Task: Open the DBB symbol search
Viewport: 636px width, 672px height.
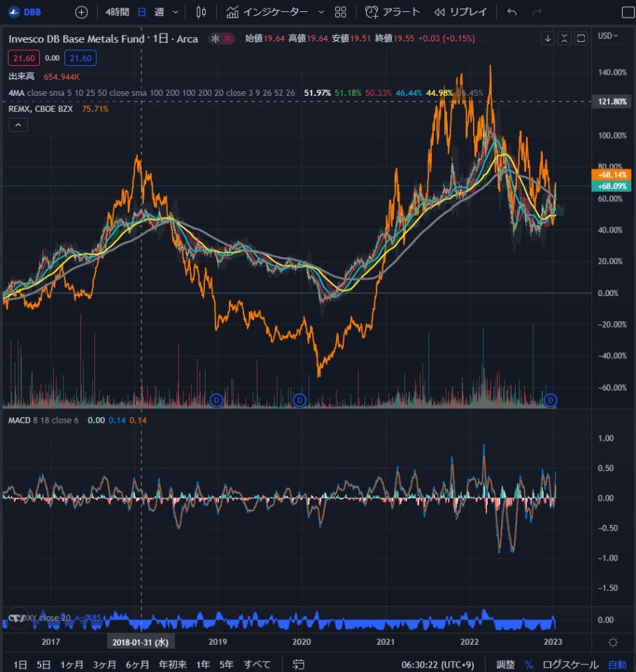Action: (26, 12)
